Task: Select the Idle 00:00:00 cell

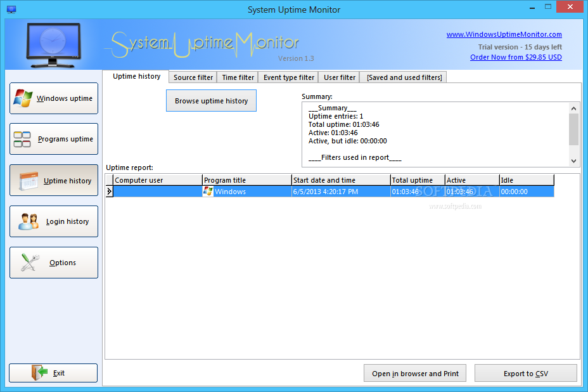Action: coord(527,192)
